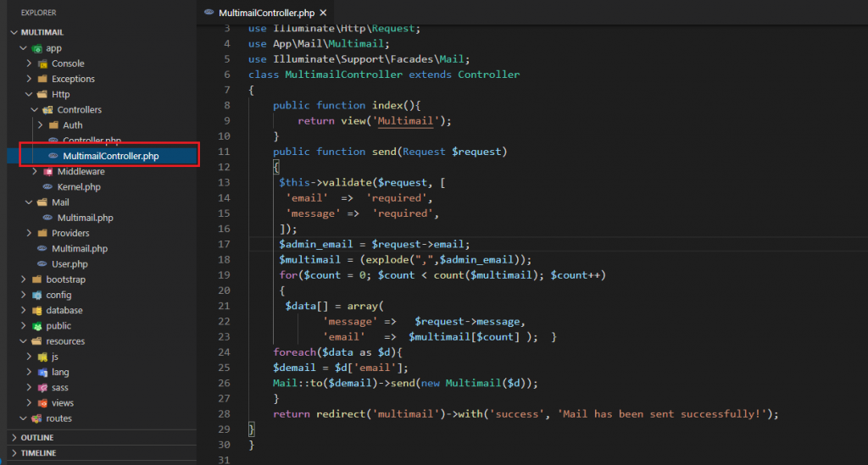Screen dimensions: 868x465
Task: Expand the database folder
Action: (64, 311)
